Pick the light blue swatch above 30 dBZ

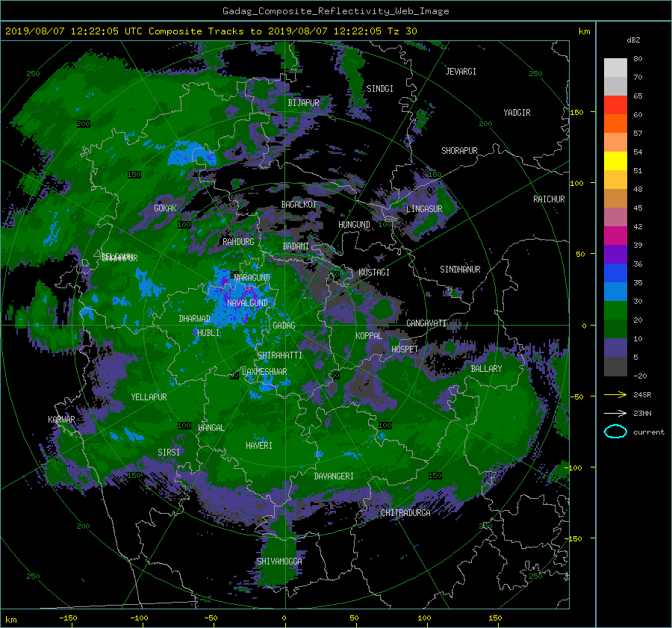point(615,291)
